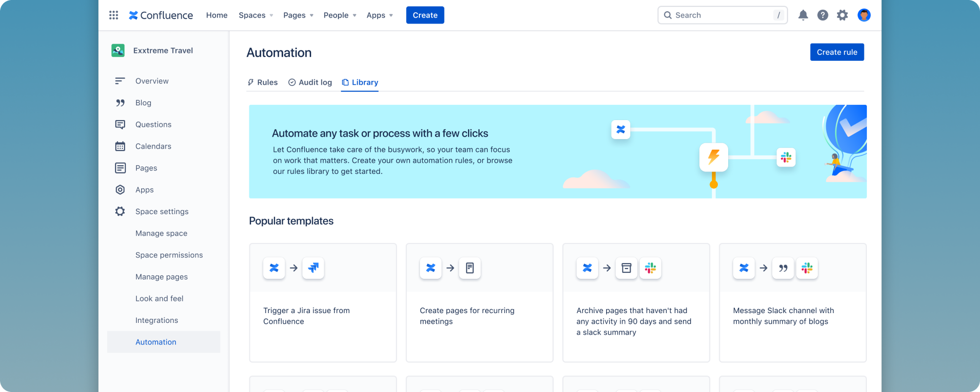This screenshot has width=980, height=392.
Task: Click the Confluence logo
Action: click(x=161, y=15)
